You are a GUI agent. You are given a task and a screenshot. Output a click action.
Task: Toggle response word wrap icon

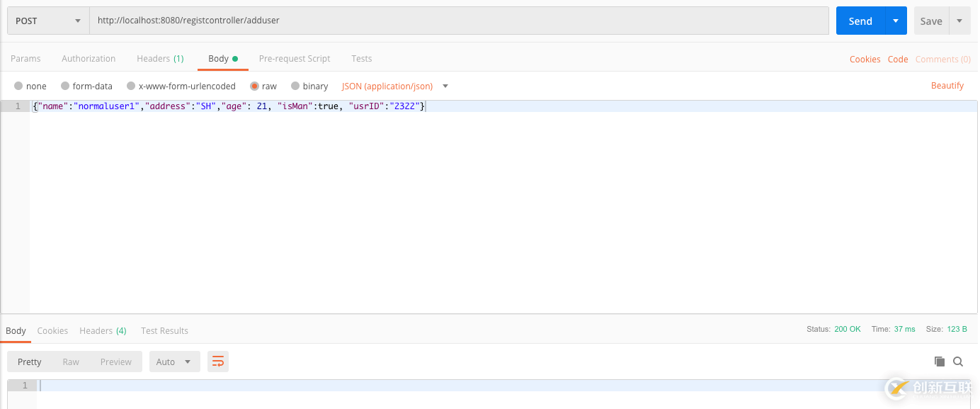(218, 362)
